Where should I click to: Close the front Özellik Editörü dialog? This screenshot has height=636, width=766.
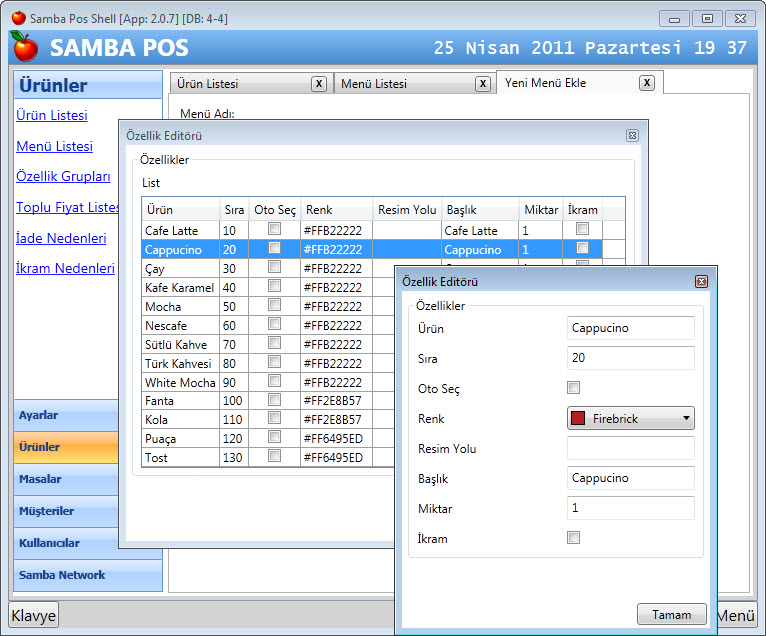click(x=701, y=282)
